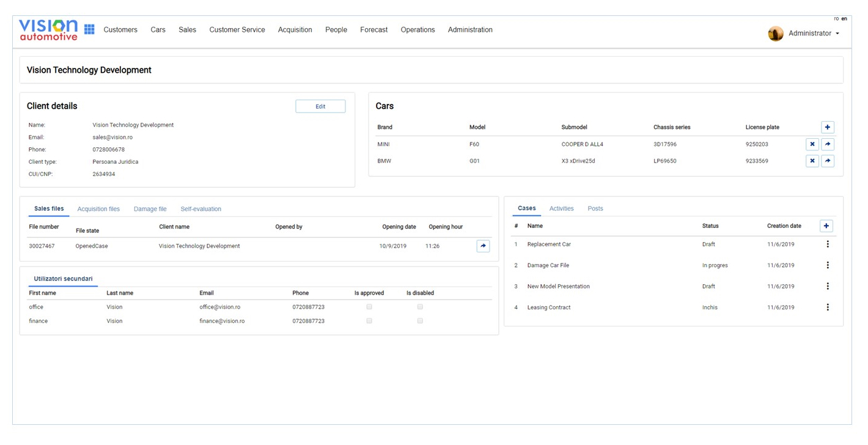Screen dimensions: 868x445
Task: Open options menu for Damage Car File case
Action: (828, 265)
